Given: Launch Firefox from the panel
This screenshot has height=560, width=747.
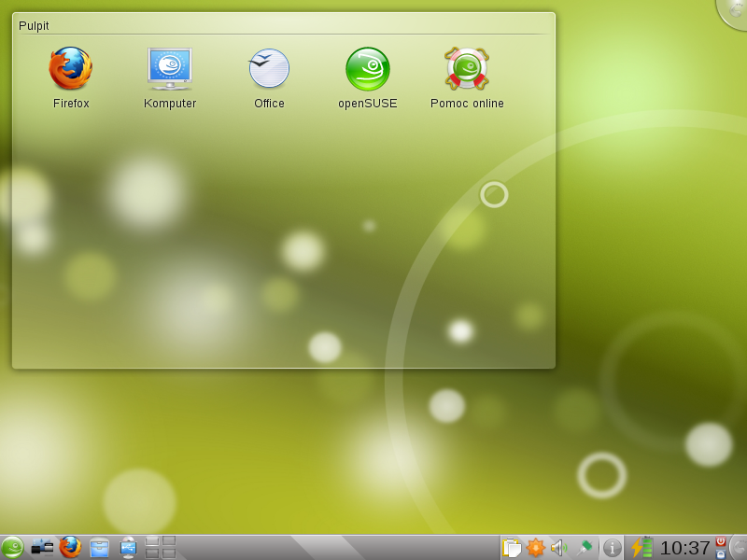Looking at the screenshot, I should point(70,548).
